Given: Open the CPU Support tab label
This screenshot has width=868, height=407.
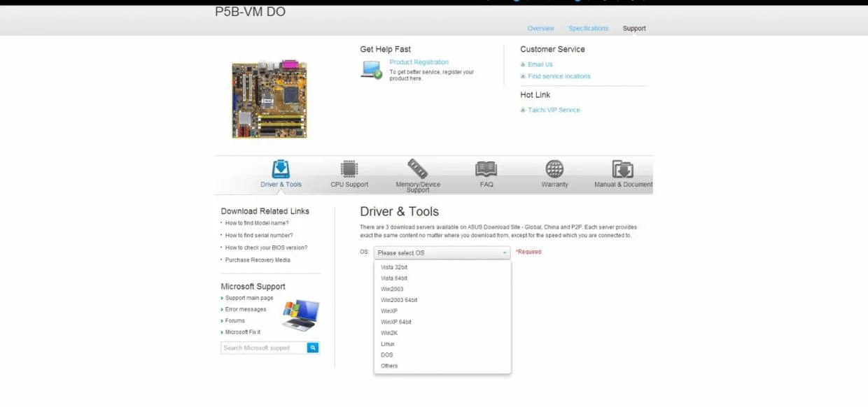Looking at the screenshot, I should tap(349, 185).
